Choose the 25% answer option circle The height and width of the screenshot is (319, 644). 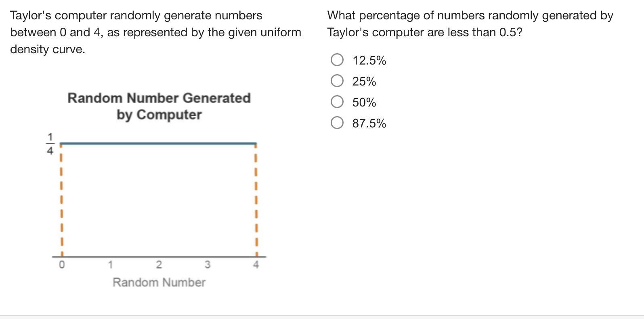point(337,81)
